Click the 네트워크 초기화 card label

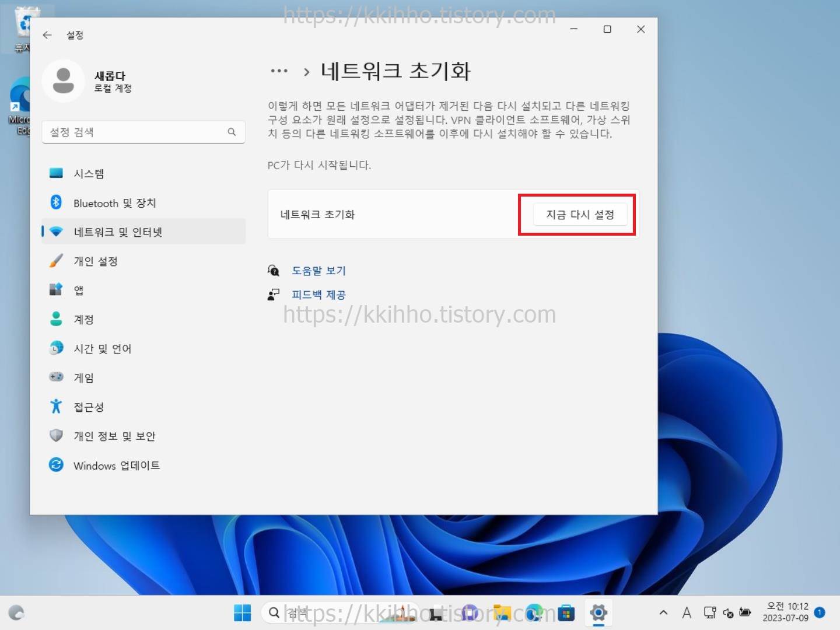coord(317,215)
